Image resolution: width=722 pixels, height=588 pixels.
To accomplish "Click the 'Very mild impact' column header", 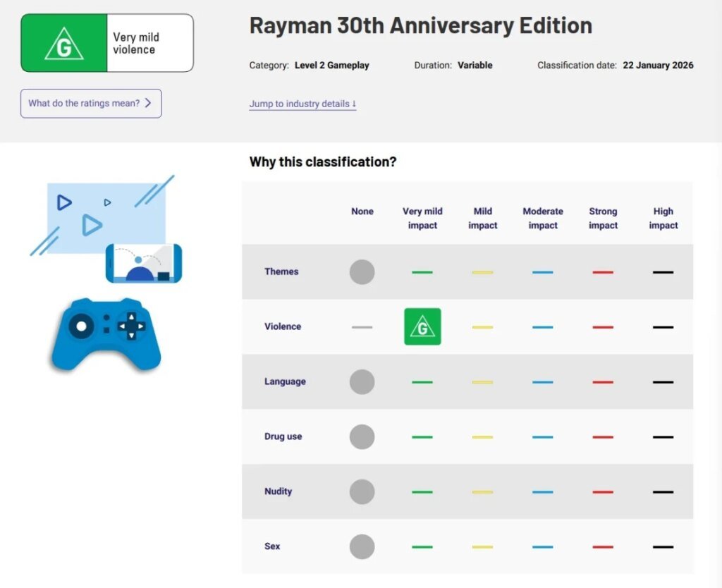I will pos(422,219).
